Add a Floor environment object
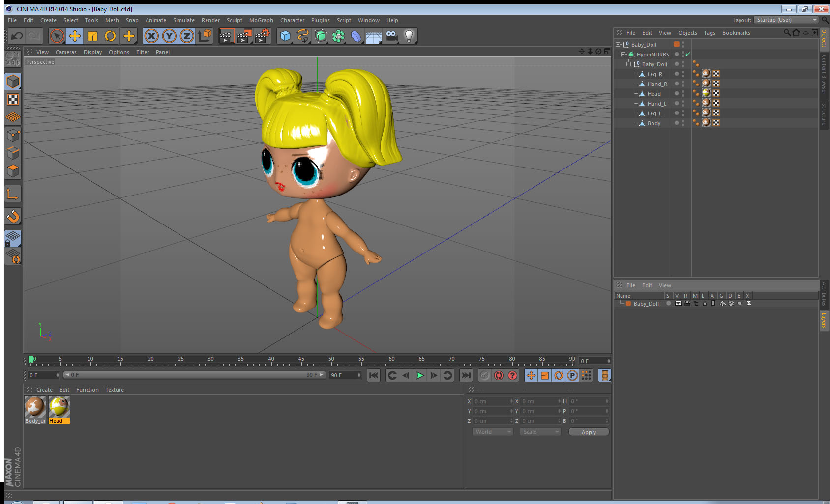830x504 pixels. 374,36
